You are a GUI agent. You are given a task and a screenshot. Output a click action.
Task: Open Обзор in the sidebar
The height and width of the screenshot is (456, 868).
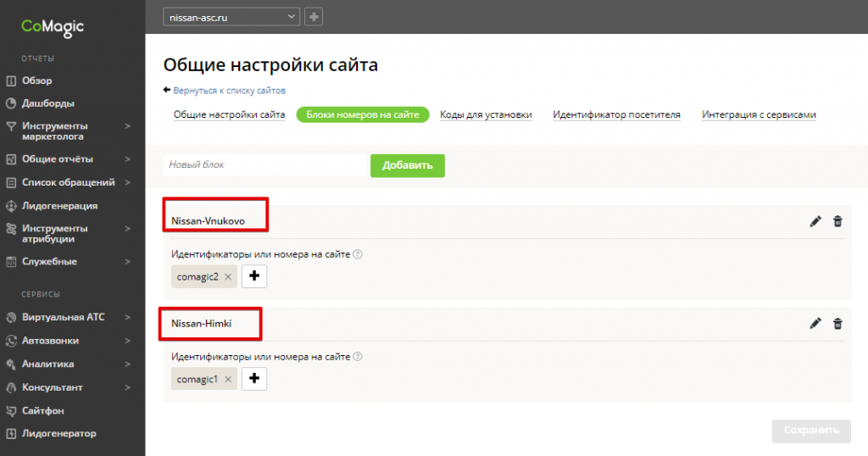[x=37, y=81]
